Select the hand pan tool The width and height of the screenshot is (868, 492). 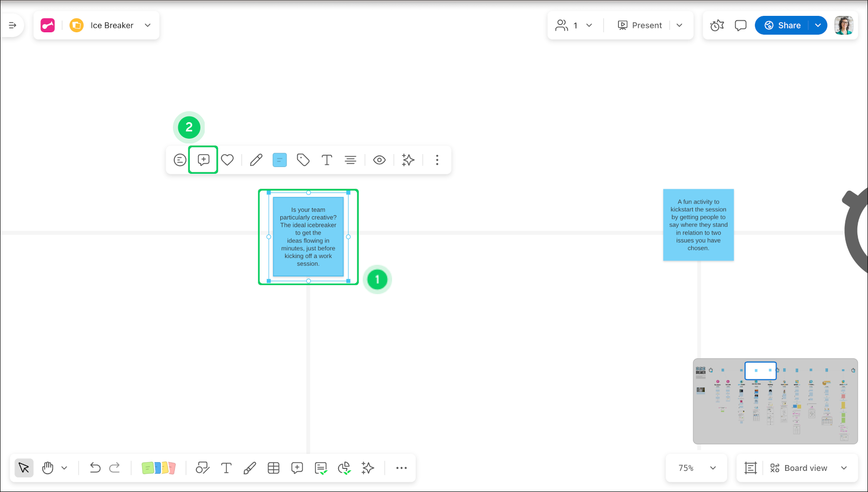(48, 468)
